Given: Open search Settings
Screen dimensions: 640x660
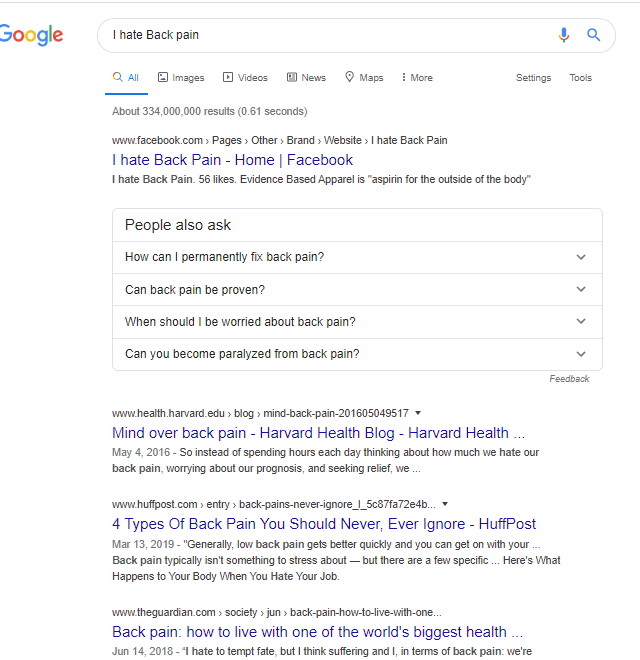Looking at the screenshot, I should click(x=533, y=78).
